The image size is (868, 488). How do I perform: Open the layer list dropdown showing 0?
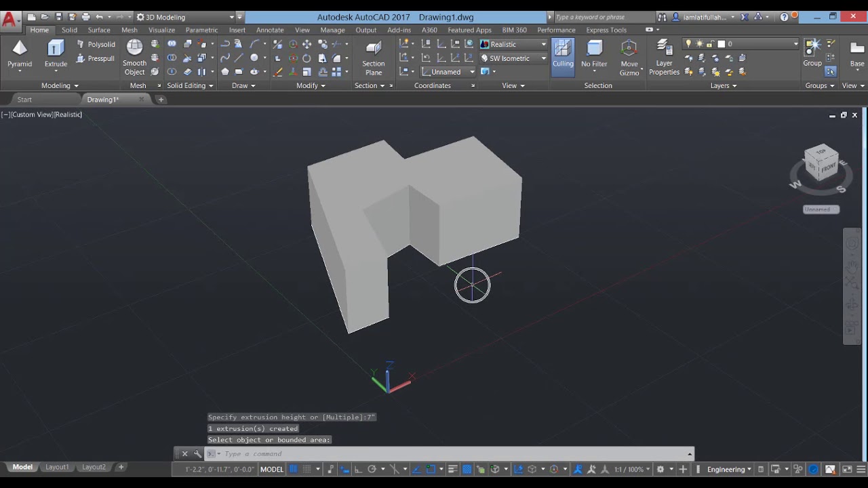coord(741,44)
